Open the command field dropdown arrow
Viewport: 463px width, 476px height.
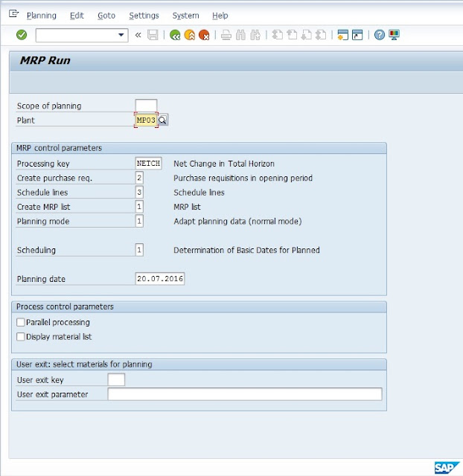tap(121, 35)
